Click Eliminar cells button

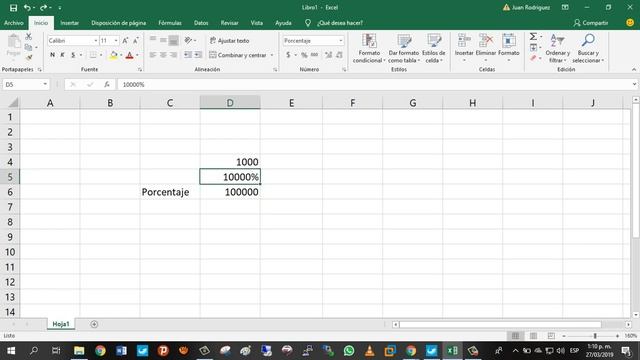(x=486, y=48)
